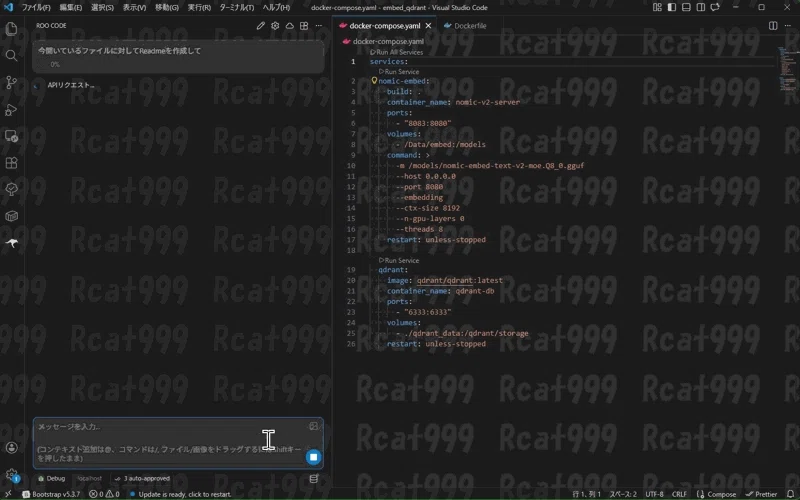
Task: Click the customize layout icon in title bar
Action: click(x=657, y=7)
